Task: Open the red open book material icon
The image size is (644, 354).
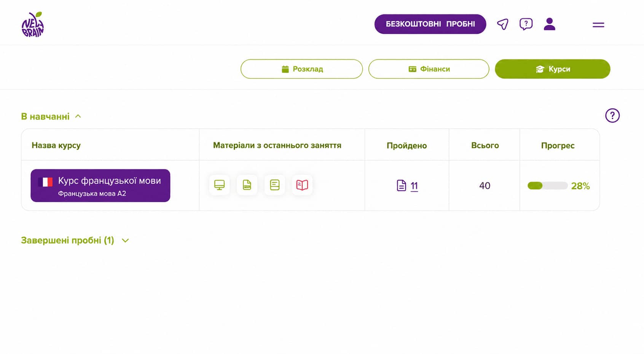Action: pos(302,185)
